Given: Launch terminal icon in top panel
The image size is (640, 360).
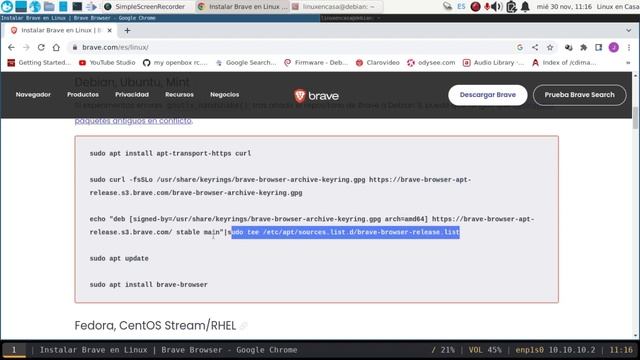Looking at the screenshot, I should tap(77, 7).
